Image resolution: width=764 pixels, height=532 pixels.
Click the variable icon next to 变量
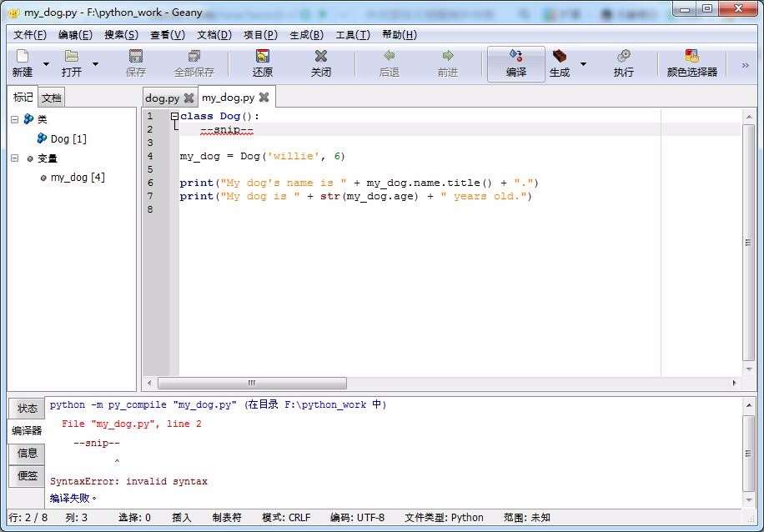(30, 158)
